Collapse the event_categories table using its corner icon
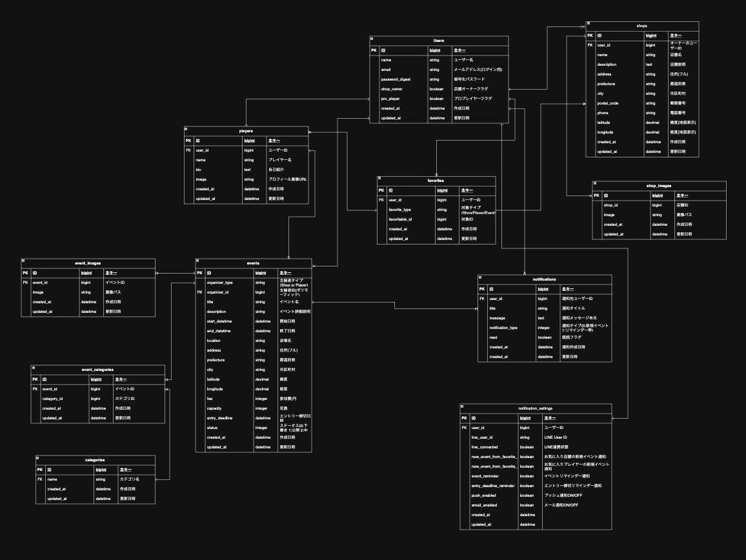 (x=34, y=367)
